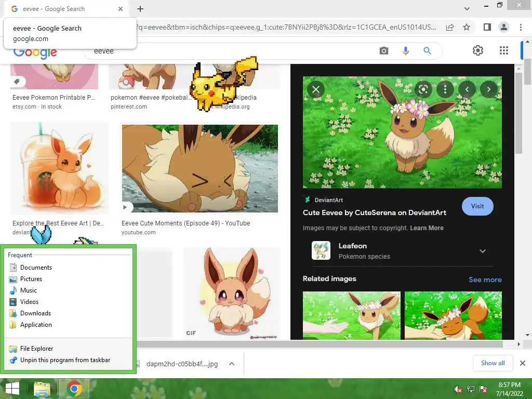Open the Learn More copyright link
Screen dimensions: 532x399
427,228
